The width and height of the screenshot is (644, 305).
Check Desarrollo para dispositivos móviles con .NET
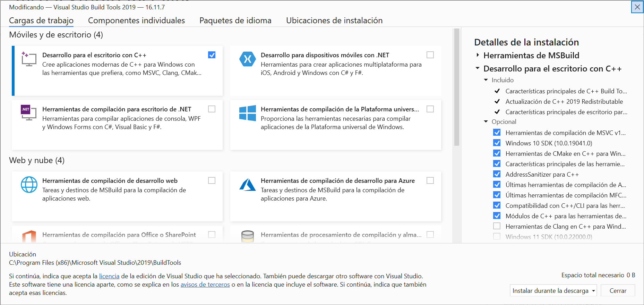click(430, 55)
